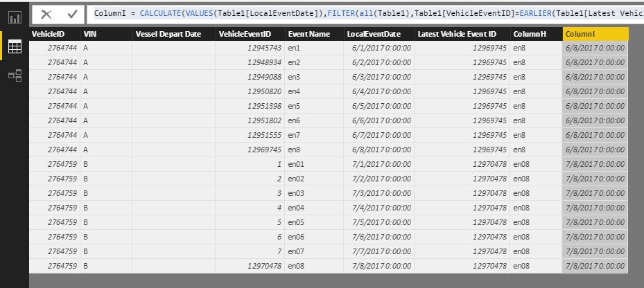
Task: Commit the formula with the checkmark icon
Action: [x=72, y=15]
